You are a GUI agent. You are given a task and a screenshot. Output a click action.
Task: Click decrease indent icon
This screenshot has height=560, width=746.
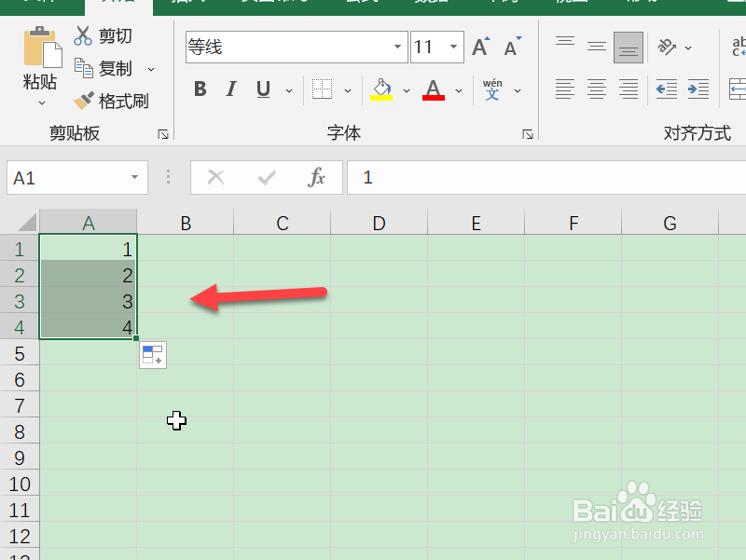pos(666,89)
